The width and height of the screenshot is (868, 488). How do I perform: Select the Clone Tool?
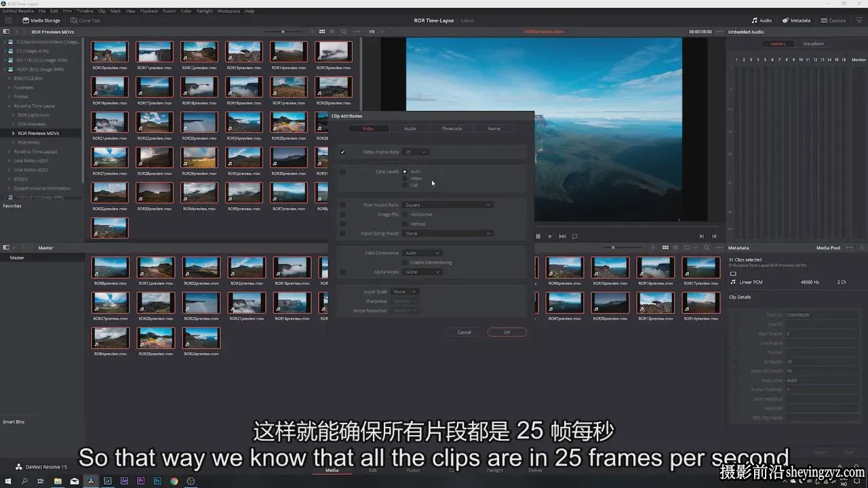pos(85,20)
